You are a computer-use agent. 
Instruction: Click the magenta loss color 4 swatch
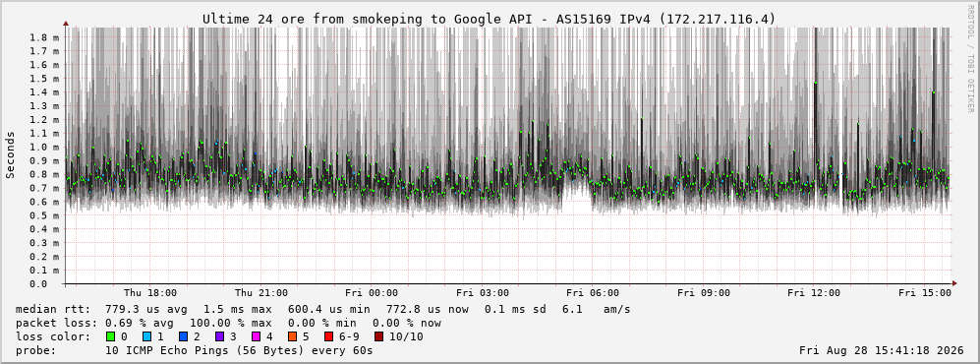[x=255, y=337]
